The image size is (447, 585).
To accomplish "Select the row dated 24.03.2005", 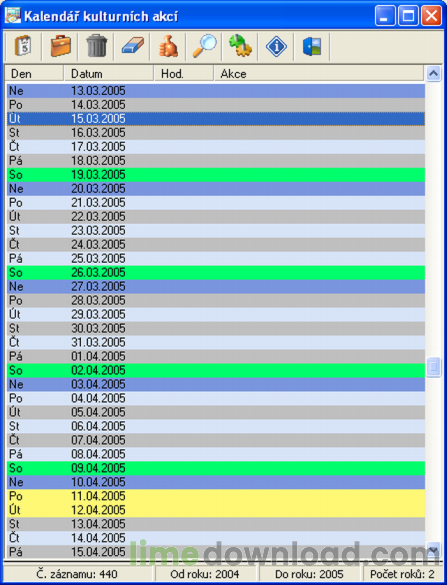I will (216, 245).
